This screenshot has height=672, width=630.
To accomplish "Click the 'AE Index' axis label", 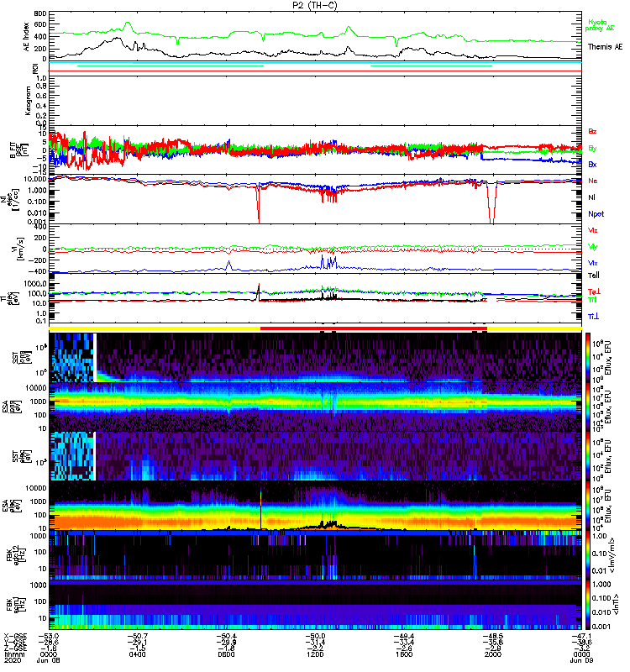I will 26,37.
